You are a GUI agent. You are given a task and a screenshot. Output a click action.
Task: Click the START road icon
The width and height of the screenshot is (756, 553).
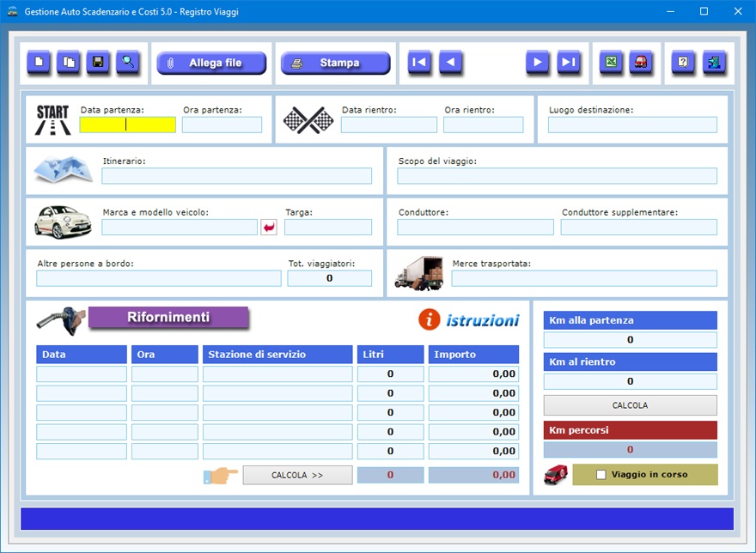pyautogui.click(x=53, y=119)
